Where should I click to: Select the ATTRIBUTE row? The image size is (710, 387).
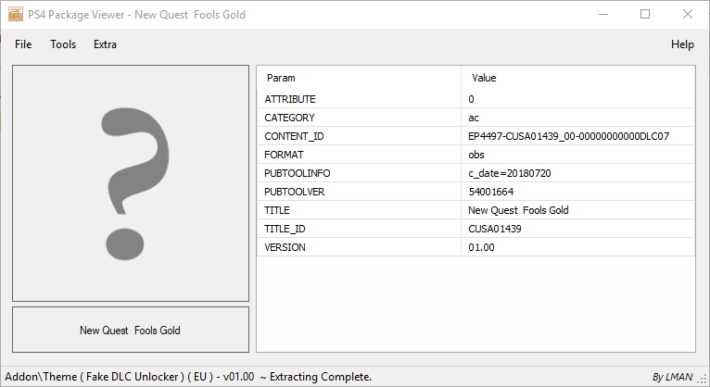[x=476, y=99]
